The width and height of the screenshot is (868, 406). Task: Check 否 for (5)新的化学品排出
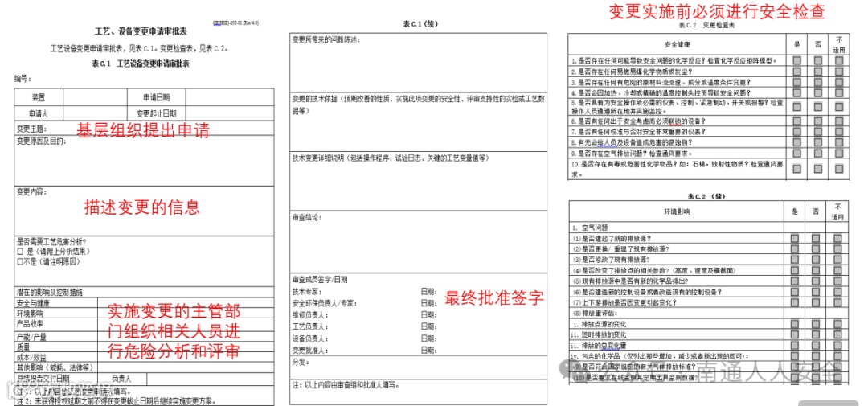pos(816,281)
